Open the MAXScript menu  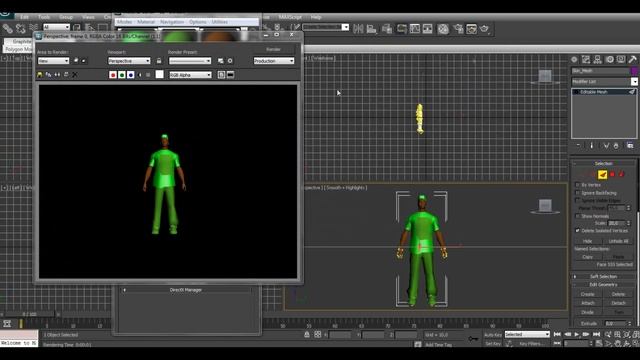pos(290,17)
